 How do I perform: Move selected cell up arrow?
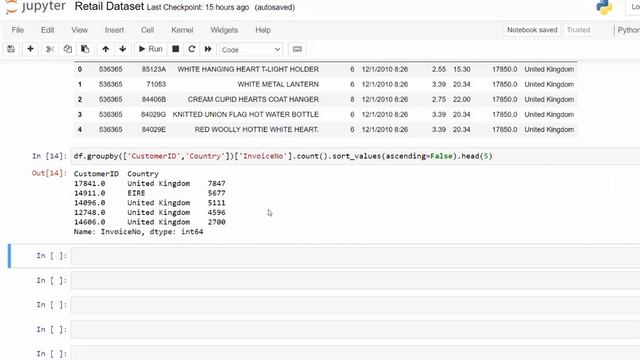[x=106, y=49]
